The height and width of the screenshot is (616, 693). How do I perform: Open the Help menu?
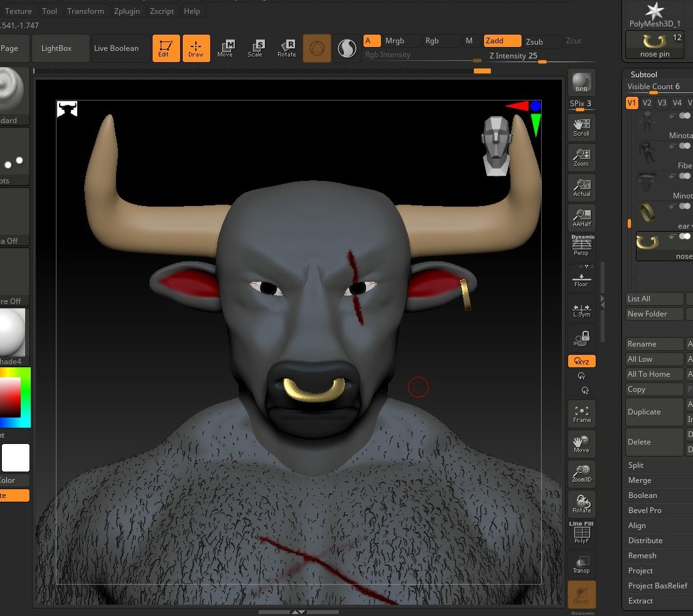[x=192, y=11]
